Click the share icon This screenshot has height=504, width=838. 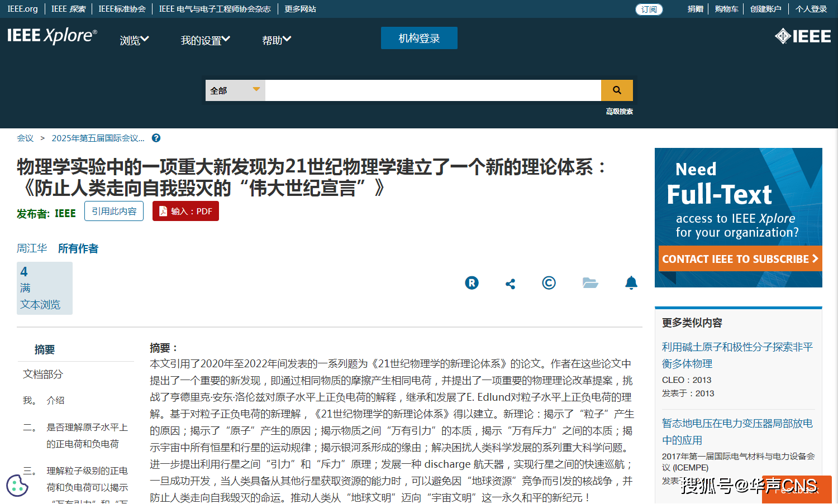pyautogui.click(x=510, y=284)
